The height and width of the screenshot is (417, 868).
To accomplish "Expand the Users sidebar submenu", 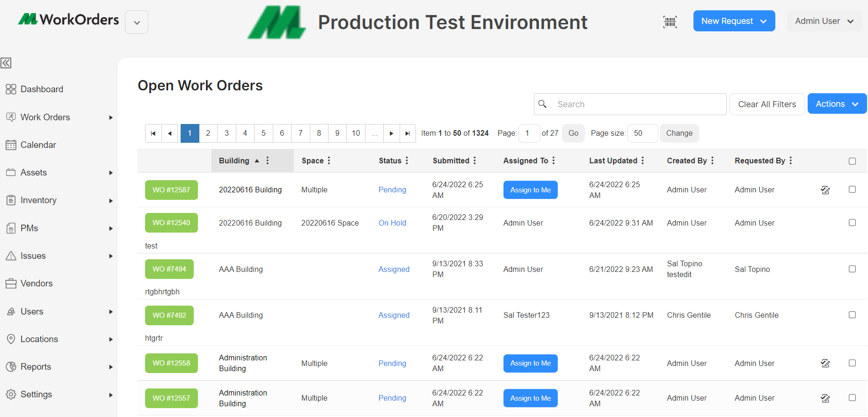I will [111, 312].
